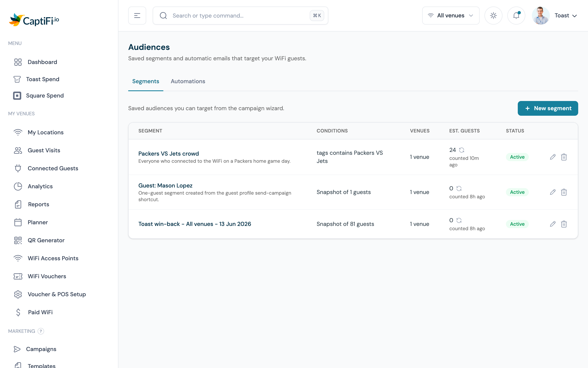
Task: Click the VENUES column header
Action: tap(420, 131)
